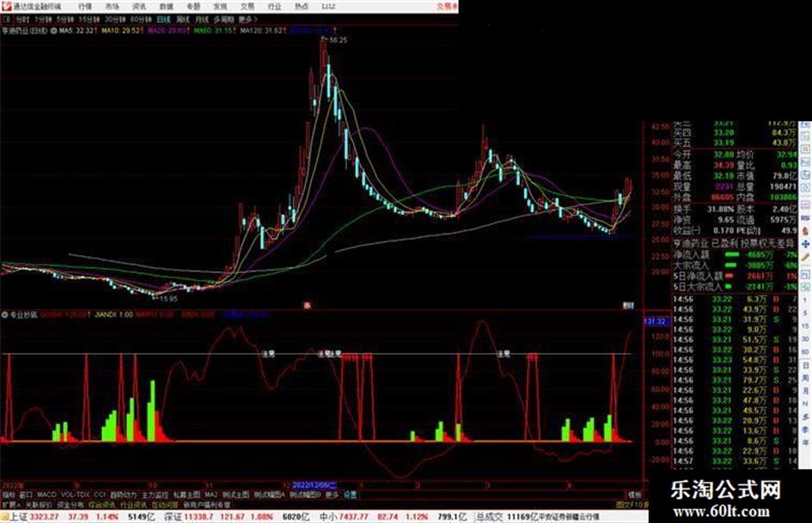Apply the 主力监控 indicator
Screen dimensions: 812x523
click(155, 495)
